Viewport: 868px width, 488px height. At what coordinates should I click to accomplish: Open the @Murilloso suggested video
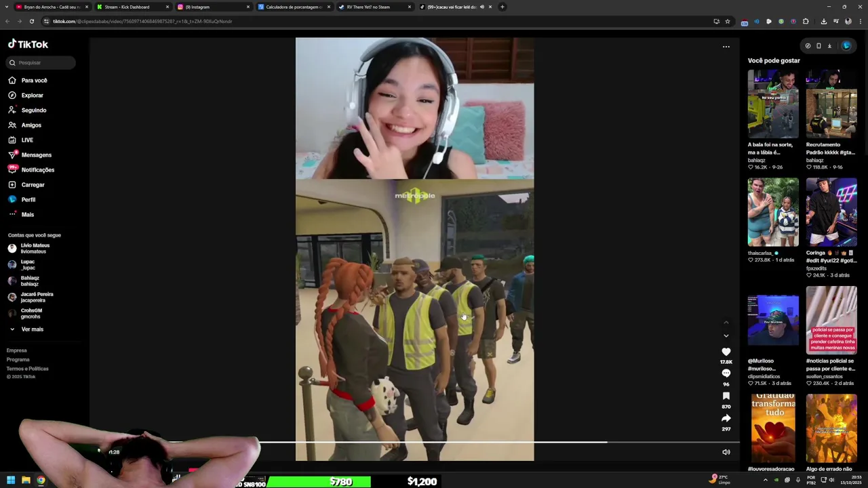coord(773,320)
